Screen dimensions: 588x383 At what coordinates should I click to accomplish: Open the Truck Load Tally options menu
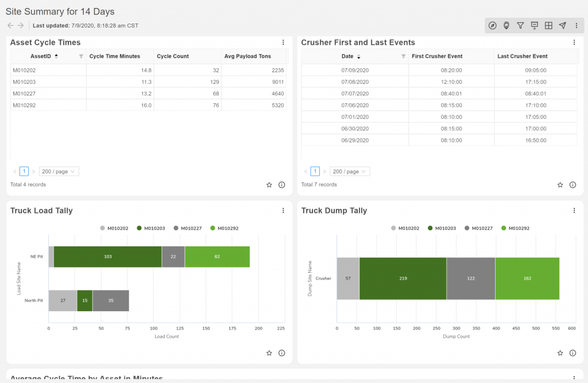(283, 211)
